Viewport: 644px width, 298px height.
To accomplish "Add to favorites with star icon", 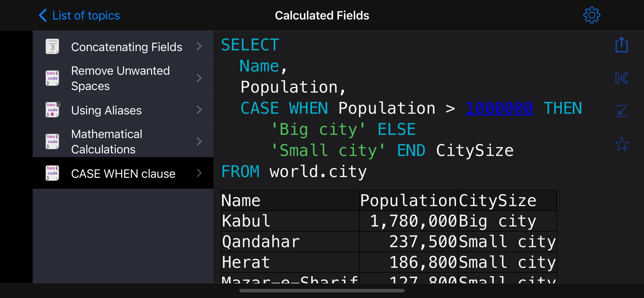I will tap(622, 144).
